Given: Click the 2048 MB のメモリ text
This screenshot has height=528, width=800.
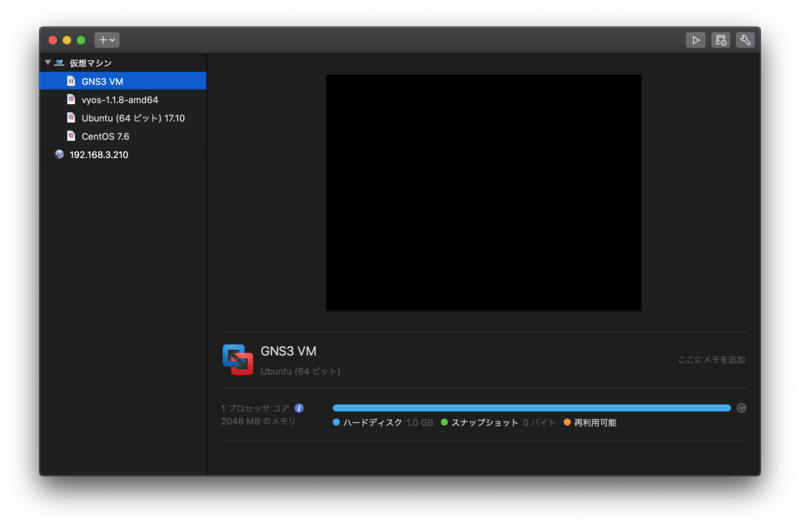Looking at the screenshot, I should coord(259,421).
